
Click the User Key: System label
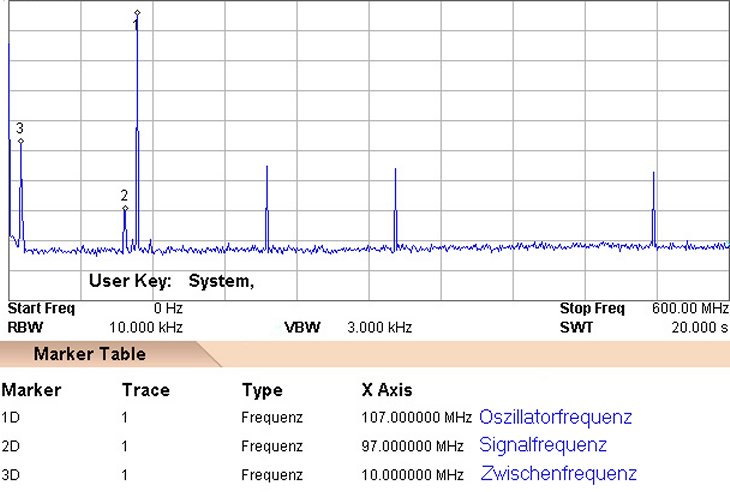coord(171,281)
